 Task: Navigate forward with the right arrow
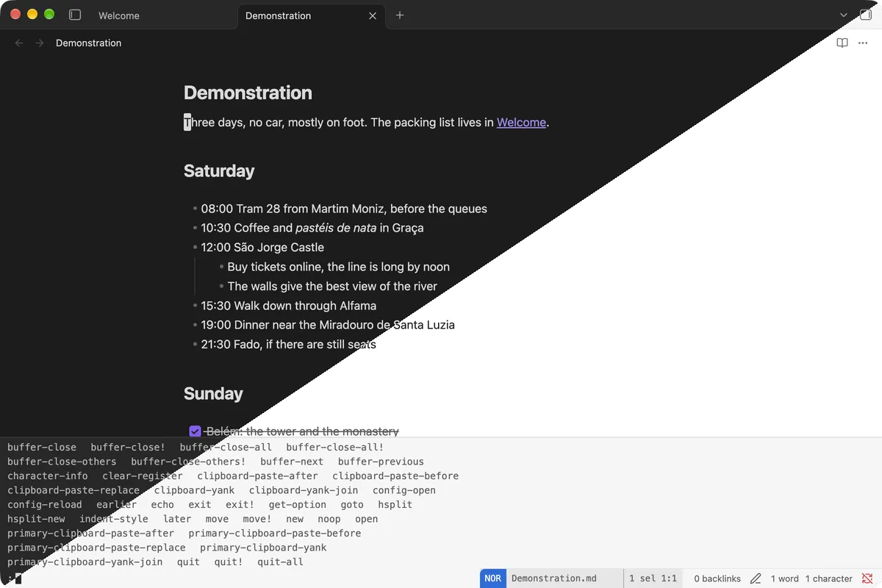[x=40, y=43]
